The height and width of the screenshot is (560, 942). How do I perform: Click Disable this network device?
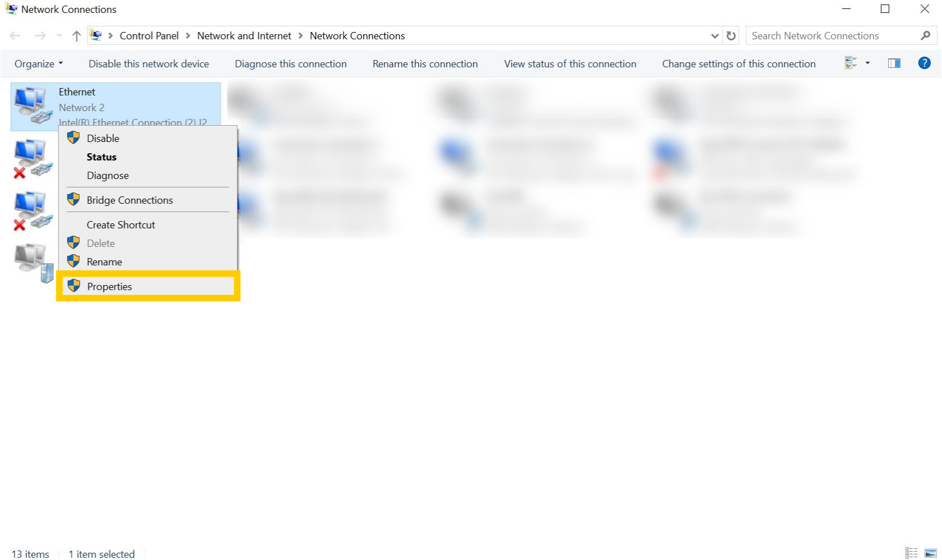149,64
